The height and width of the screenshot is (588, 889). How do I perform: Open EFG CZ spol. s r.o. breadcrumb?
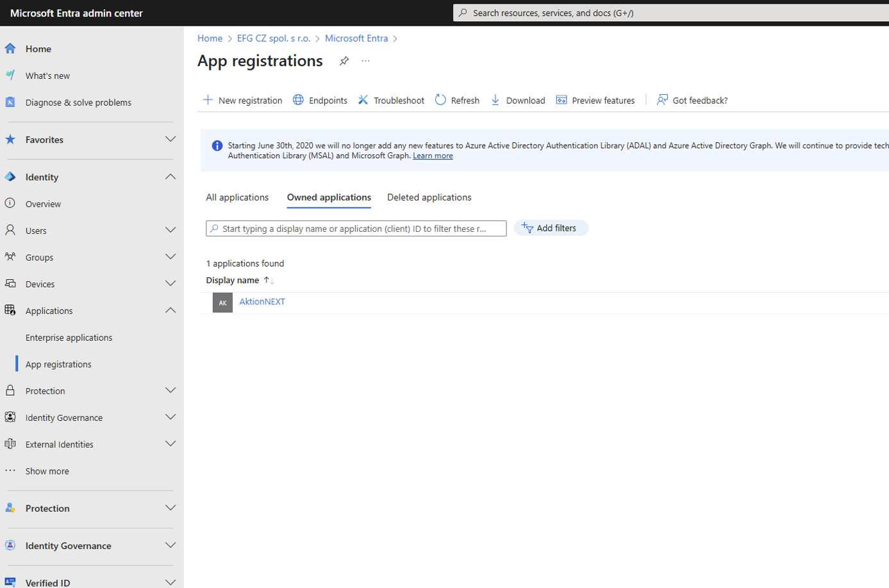coord(274,38)
